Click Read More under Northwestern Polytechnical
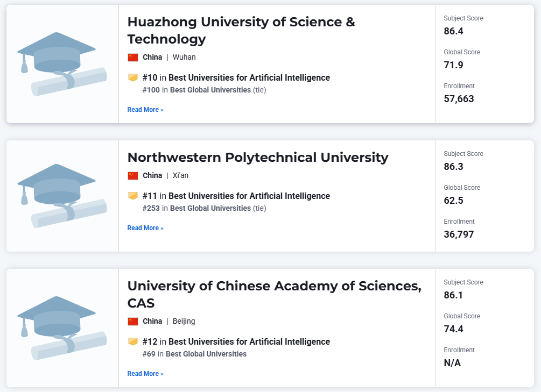 pyautogui.click(x=145, y=228)
